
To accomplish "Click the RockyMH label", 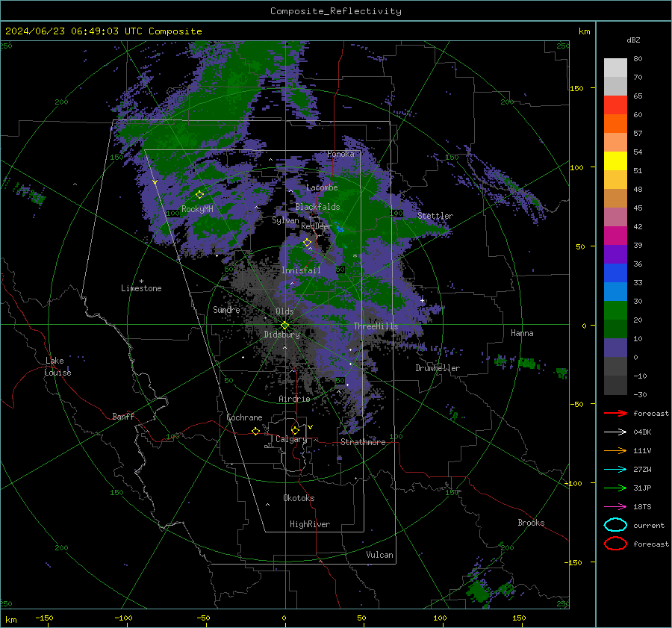I will [197, 209].
